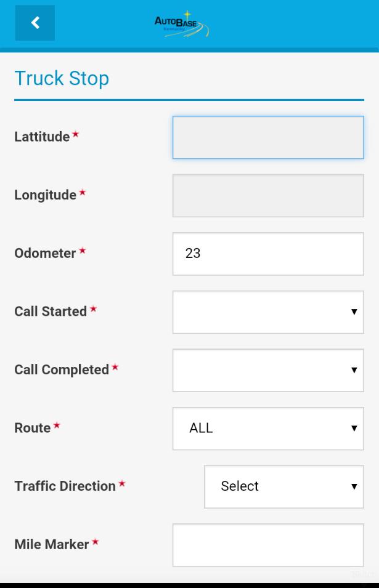
Task: Tap the back arrow button
Action: click(35, 23)
